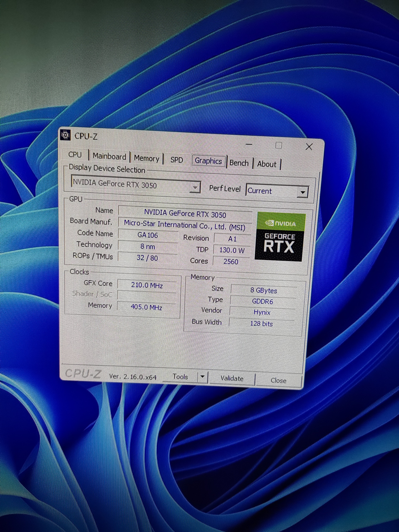This screenshot has height=532, width=399.
Task: Click the Tools button
Action: 180,376
